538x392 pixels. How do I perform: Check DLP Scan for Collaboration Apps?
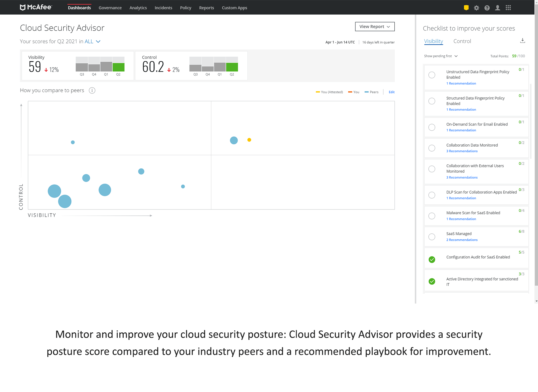pos(432,195)
